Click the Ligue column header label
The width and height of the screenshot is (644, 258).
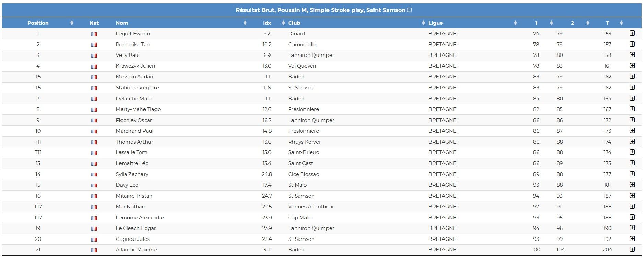[436, 23]
